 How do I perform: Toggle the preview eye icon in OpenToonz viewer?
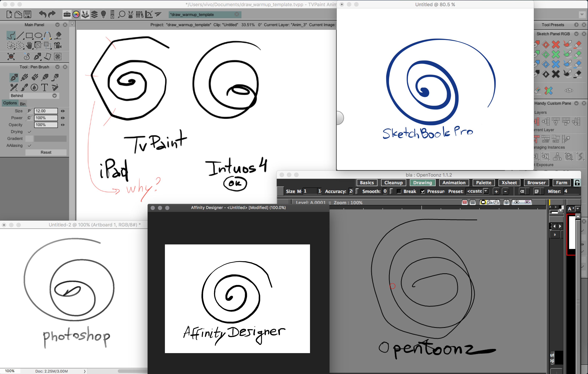516,202
